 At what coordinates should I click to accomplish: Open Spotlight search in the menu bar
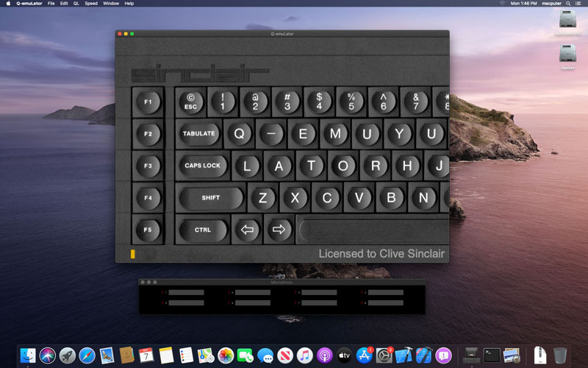click(568, 4)
